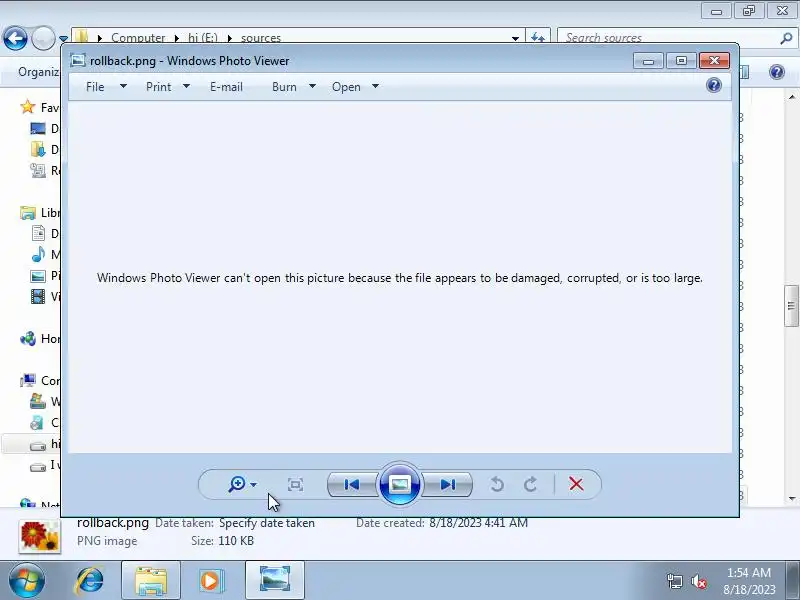800x600 pixels.
Task: Click the network tray icon
Action: pyautogui.click(x=674, y=581)
